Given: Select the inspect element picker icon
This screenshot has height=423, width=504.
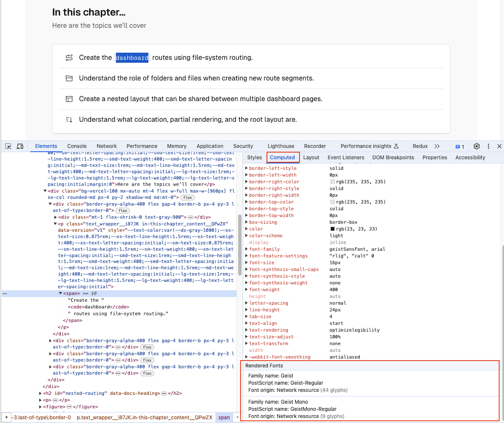Looking at the screenshot, I should [7, 146].
